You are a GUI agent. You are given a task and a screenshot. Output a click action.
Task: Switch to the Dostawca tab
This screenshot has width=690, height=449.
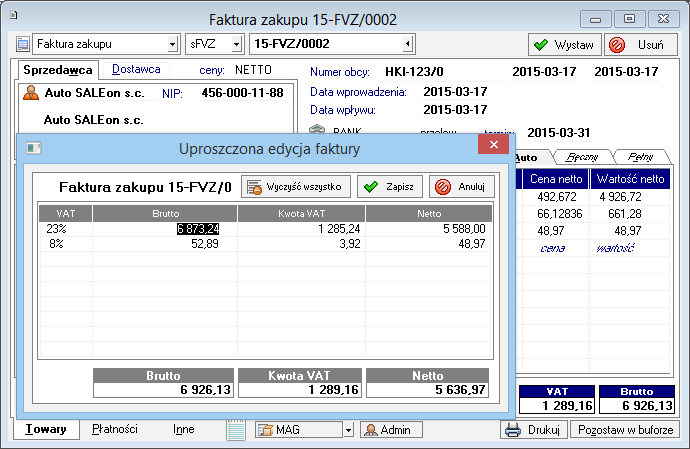pyautogui.click(x=136, y=69)
